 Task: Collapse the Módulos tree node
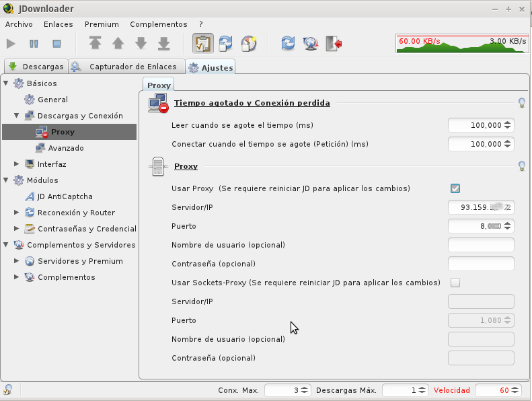(6, 180)
